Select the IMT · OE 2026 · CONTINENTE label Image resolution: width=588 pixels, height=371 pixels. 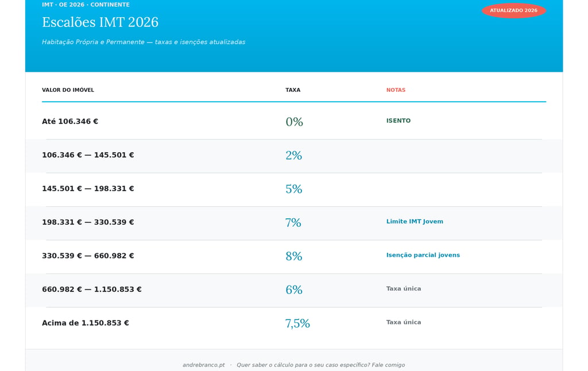pos(86,5)
